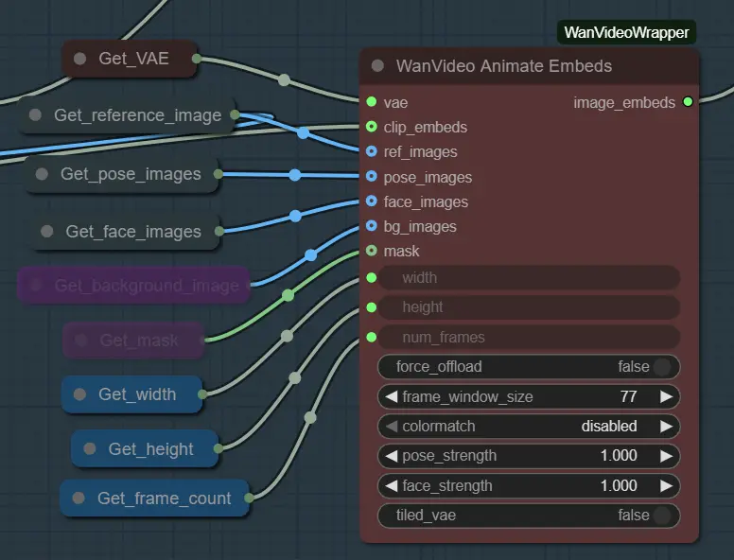The width and height of the screenshot is (734, 560).
Task: Click the mask input socket
Action: 372,251
